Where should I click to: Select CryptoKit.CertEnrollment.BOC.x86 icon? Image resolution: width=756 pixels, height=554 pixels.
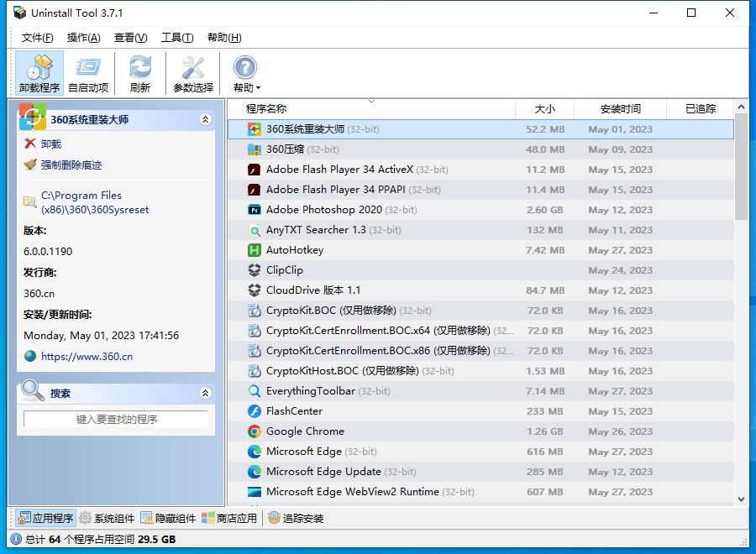pos(254,351)
